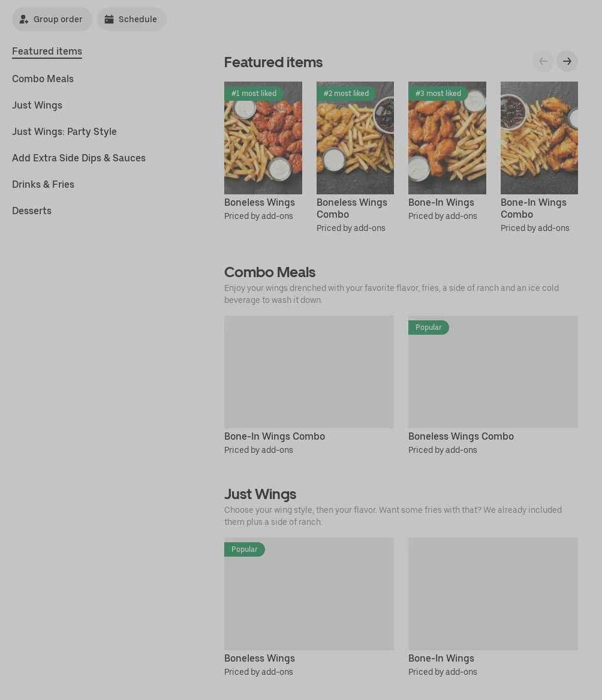Screen dimensions: 602x700
Task: Select Featured items in sidebar
Action: (47, 51)
